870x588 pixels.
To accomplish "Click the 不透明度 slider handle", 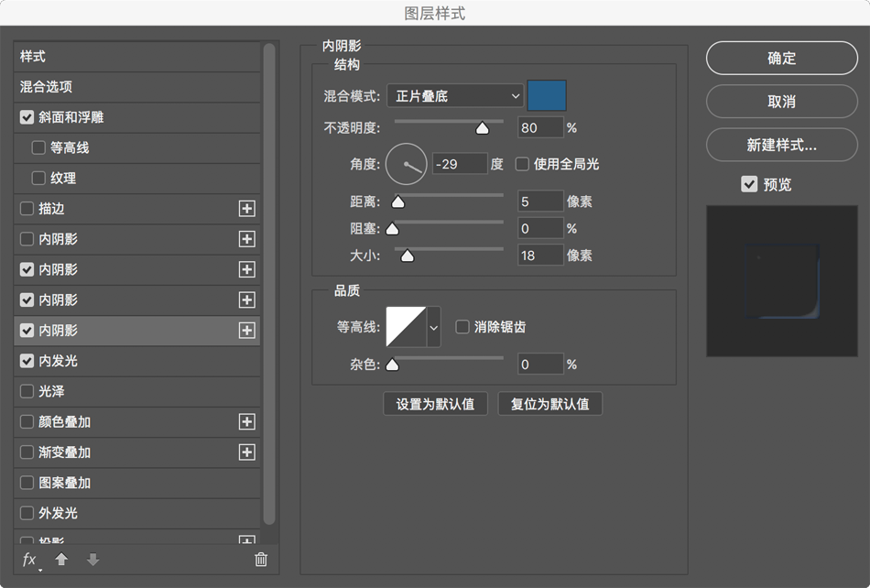I will tap(482, 129).
